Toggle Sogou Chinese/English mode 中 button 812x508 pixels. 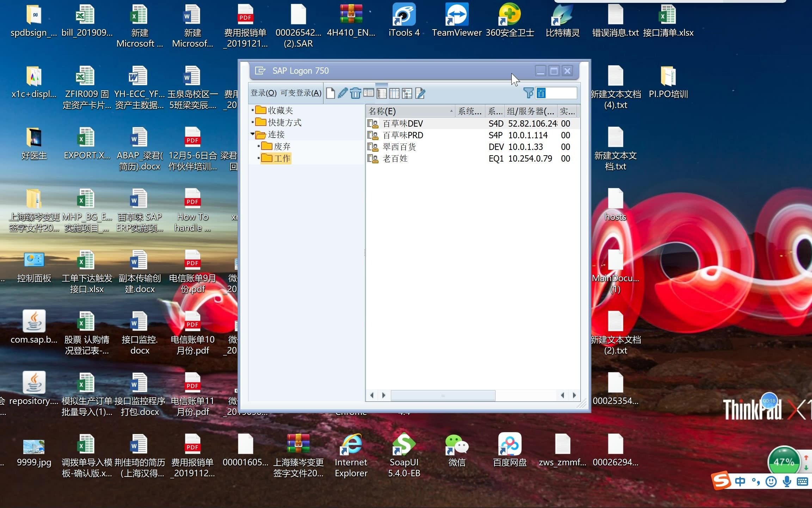coord(740,482)
